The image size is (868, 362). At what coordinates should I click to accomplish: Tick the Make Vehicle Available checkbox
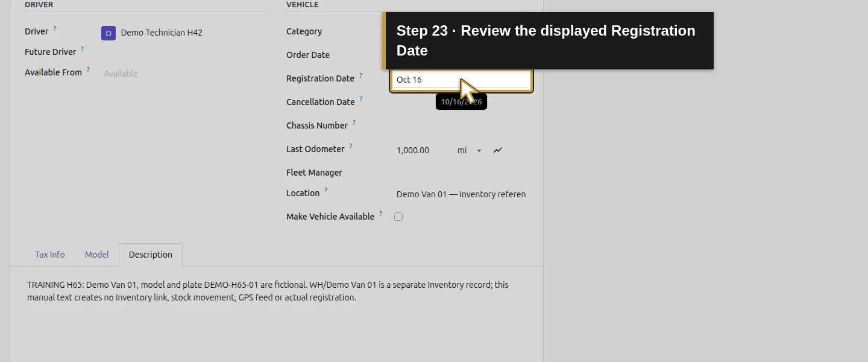398,217
